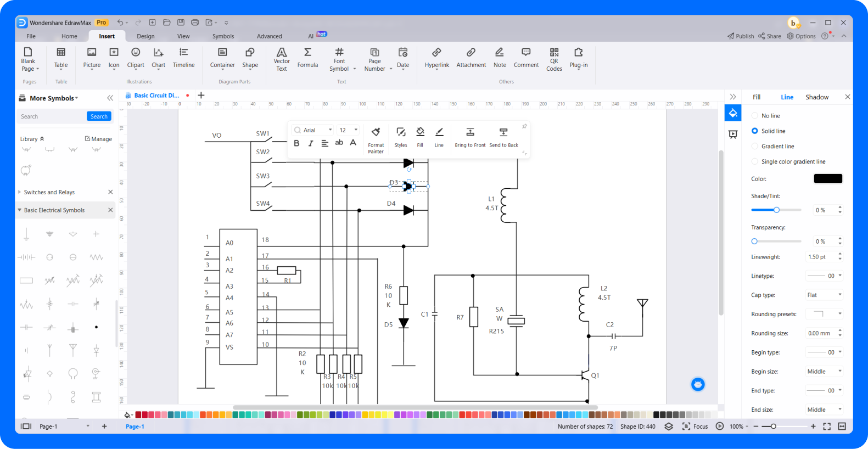
Task: Add a Hyperlink to the shape
Action: 436,58
